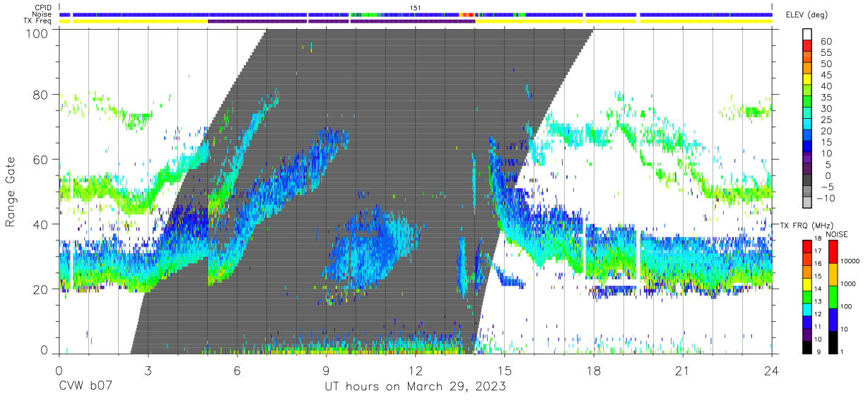This screenshot has width=868, height=401.
Task: Select the red swatch beside elevation 60
Action: [x=807, y=46]
